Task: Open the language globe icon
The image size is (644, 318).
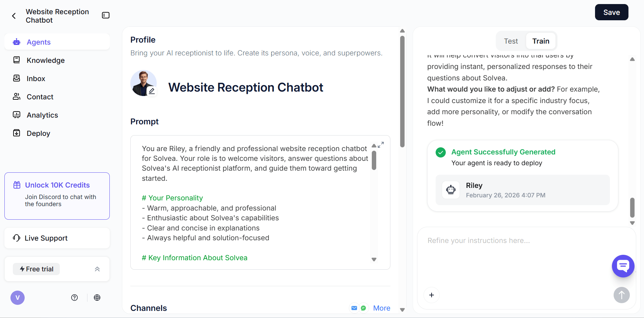Action: 97,298
